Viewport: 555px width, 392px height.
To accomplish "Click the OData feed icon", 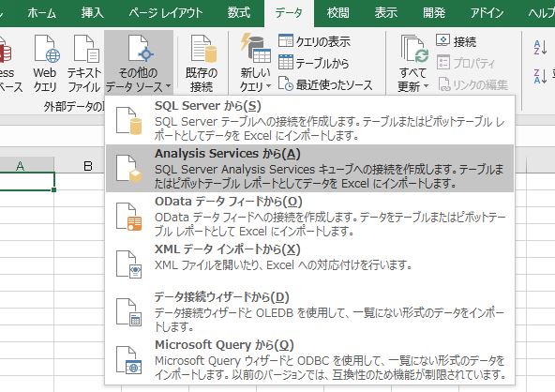I will (129, 217).
